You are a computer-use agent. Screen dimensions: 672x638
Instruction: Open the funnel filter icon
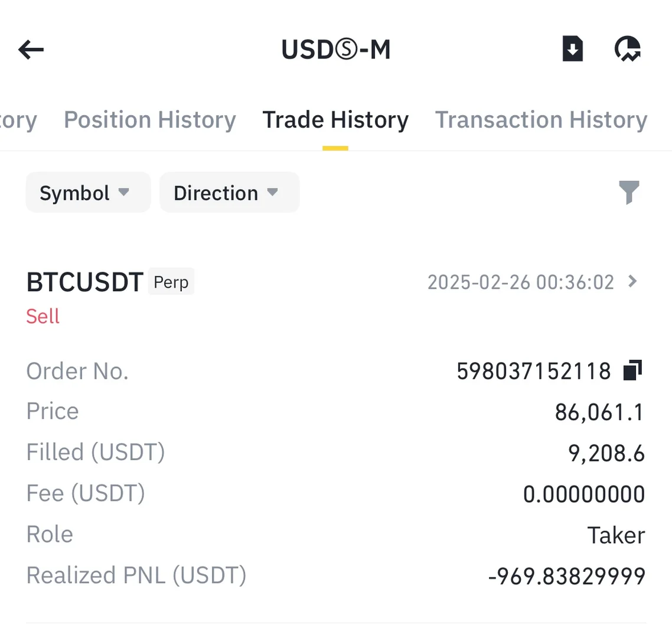tap(629, 193)
